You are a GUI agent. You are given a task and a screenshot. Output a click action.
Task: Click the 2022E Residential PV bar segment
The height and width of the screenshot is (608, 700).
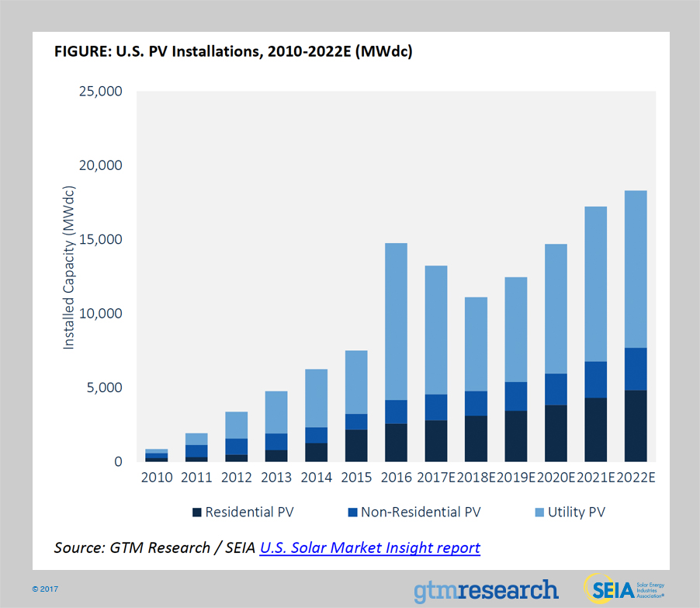click(x=636, y=426)
